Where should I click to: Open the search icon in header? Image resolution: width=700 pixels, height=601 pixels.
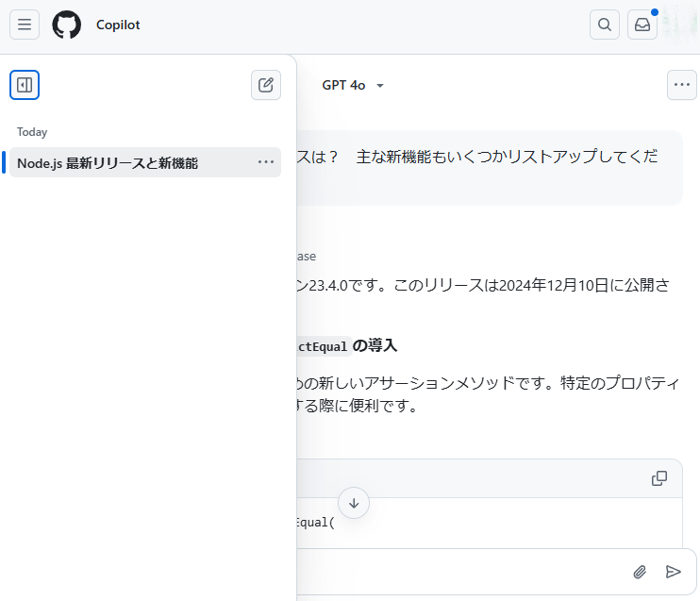(605, 25)
